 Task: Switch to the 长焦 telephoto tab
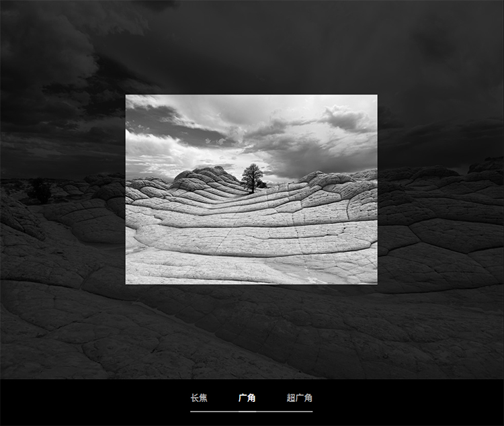point(199,398)
